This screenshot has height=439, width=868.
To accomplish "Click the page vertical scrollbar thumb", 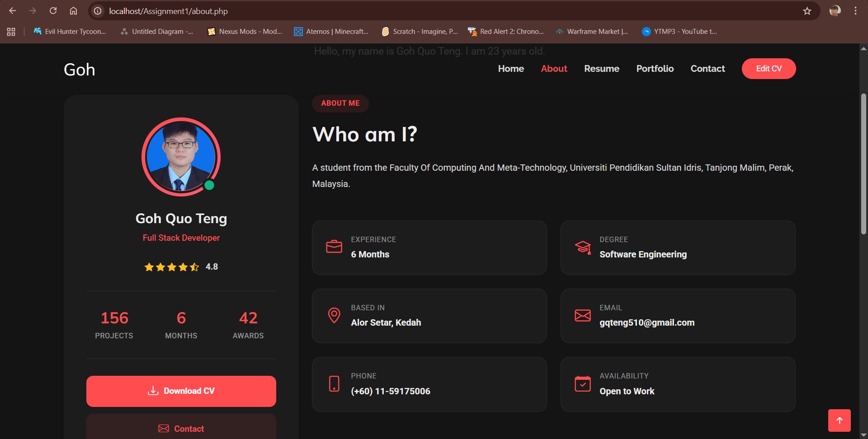I will coord(863,163).
